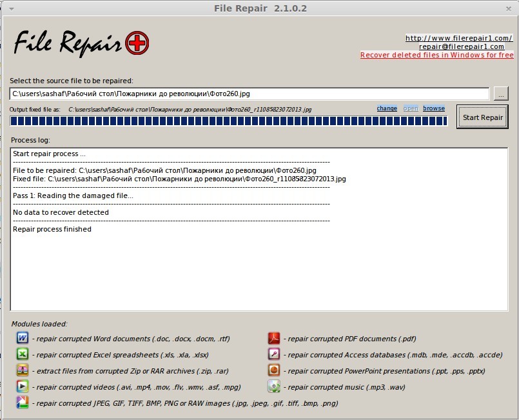Click the Zip or RAR archives icon

click(x=23, y=370)
